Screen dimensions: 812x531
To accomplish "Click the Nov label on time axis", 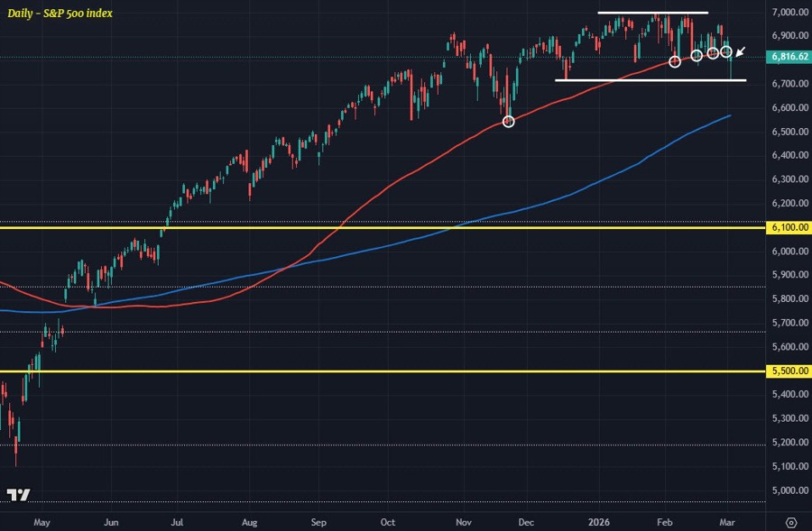I will (464, 522).
